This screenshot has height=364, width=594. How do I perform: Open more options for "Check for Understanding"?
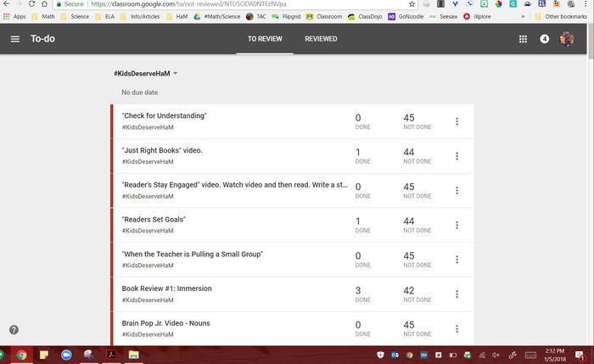click(x=457, y=121)
